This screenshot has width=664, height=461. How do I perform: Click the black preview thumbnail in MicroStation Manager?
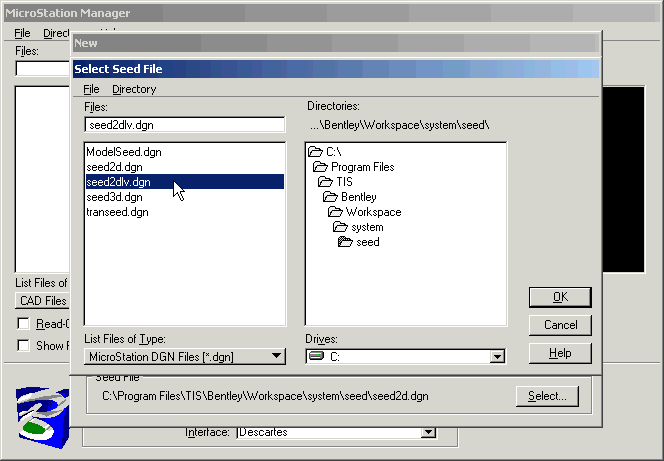pos(623,179)
